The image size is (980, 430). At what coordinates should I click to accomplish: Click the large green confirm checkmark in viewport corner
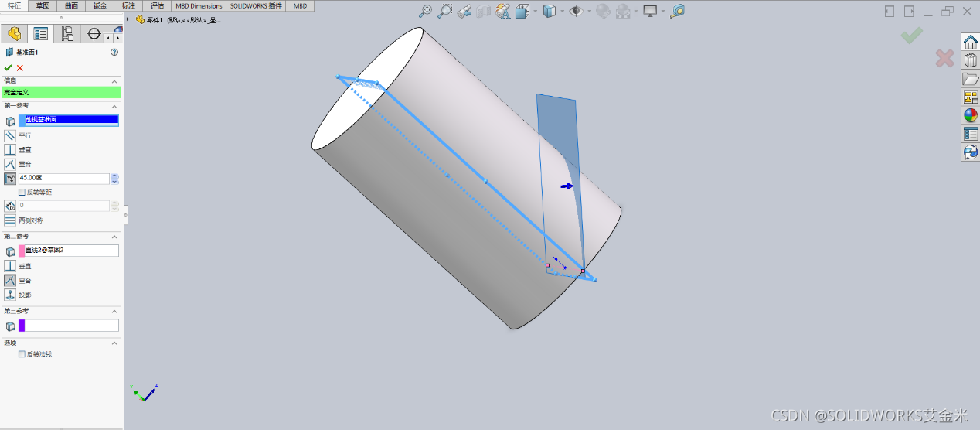(912, 35)
